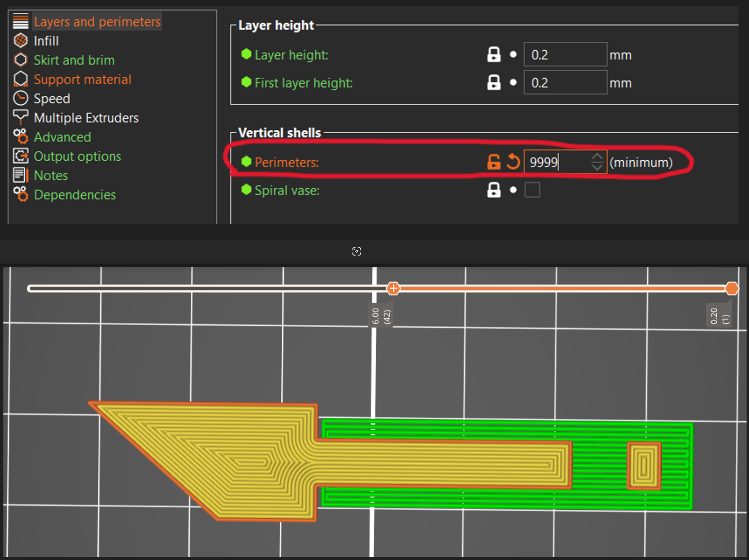Click the Layer height input field
The height and width of the screenshot is (560, 749).
coord(565,55)
